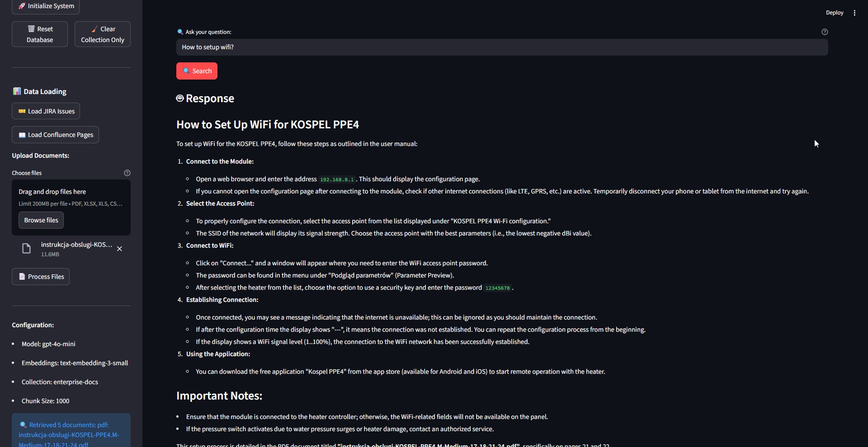
Task: Remove the uploaded instrukcja-obslugi file
Action: (x=119, y=249)
